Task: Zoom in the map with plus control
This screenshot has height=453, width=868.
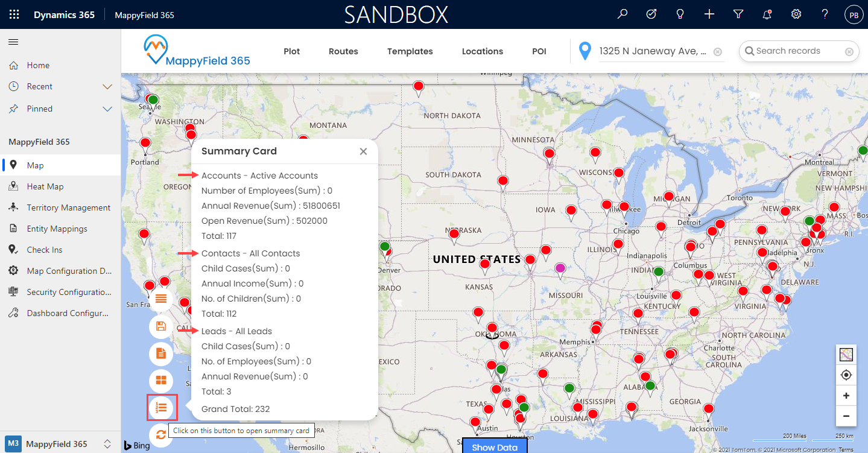Action: [846, 396]
